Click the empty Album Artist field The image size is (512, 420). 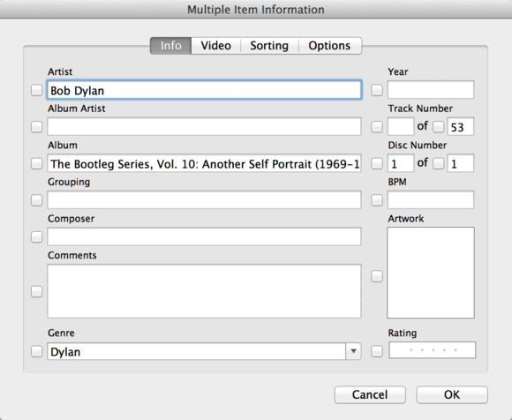[x=205, y=126]
